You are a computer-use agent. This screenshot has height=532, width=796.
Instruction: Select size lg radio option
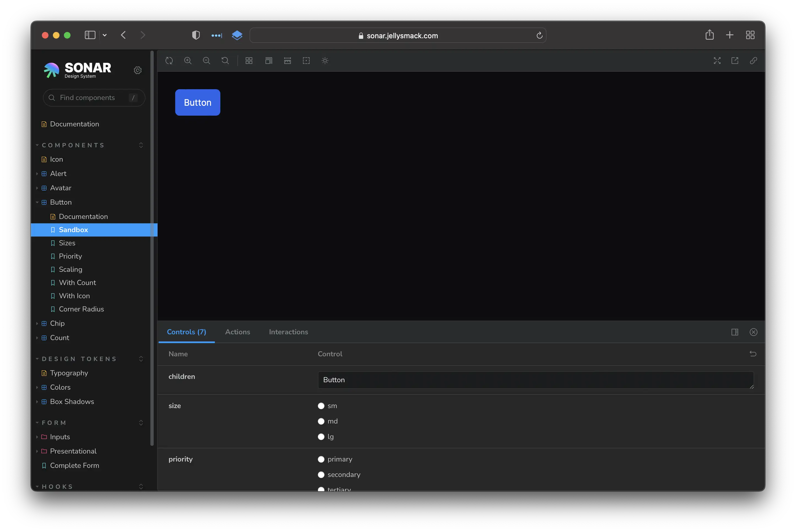tap(321, 437)
